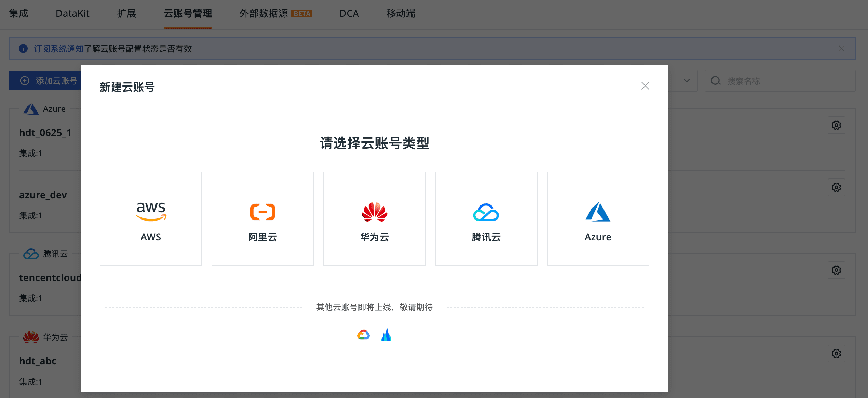Click the 集成:1 label under hdt_abc
This screenshot has width=868, height=398.
coord(30,382)
